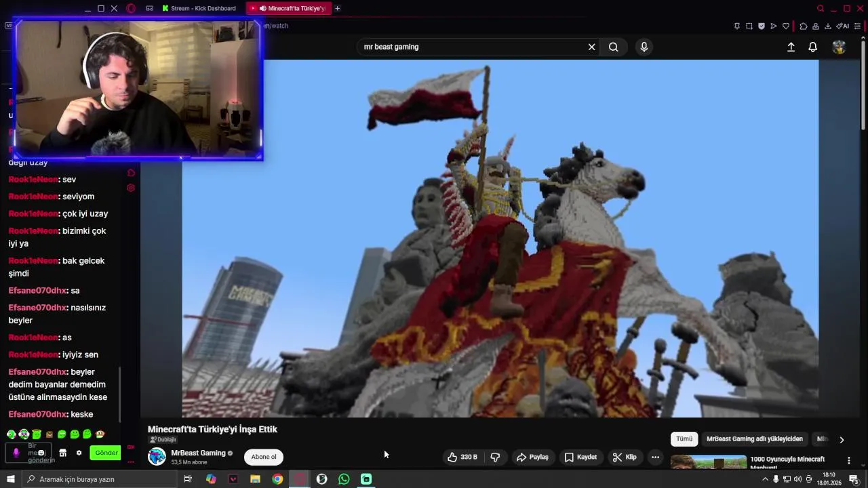Save the video with Kaydet
868x488 pixels.
click(580, 457)
